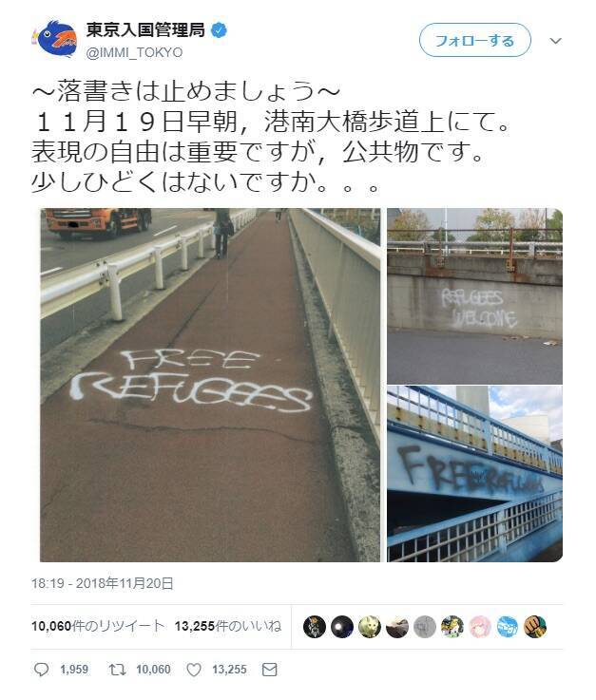Open the REFUGEES WELCOME wall photo
The width and height of the screenshot is (596, 700).
coord(474,296)
